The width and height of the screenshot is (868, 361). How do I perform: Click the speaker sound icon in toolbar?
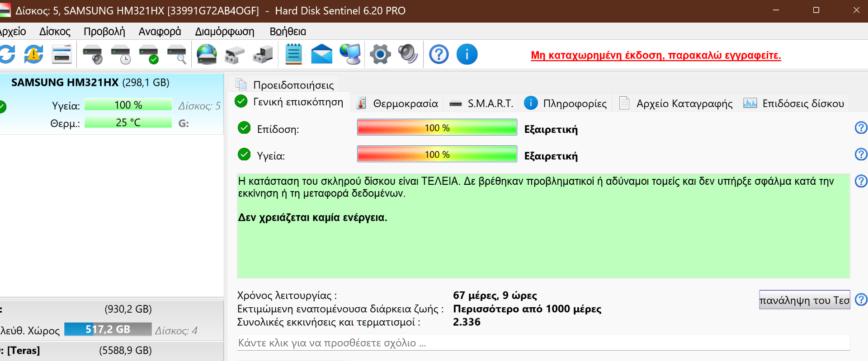pos(408,54)
